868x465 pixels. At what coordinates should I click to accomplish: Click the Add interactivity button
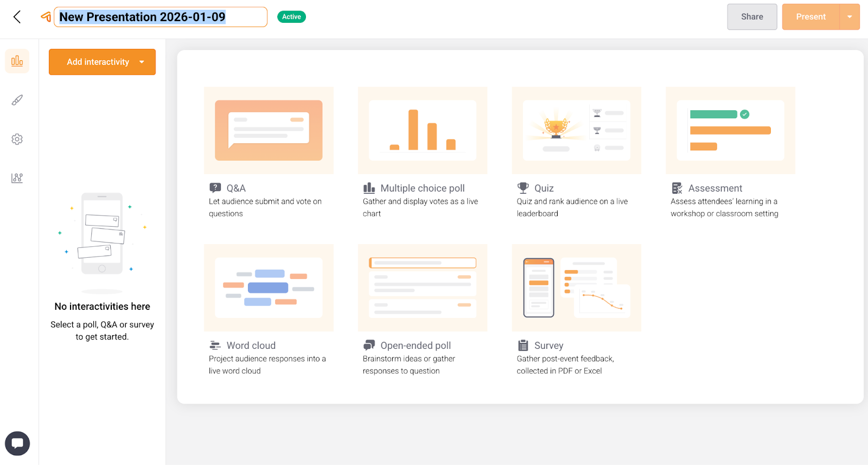(98, 62)
